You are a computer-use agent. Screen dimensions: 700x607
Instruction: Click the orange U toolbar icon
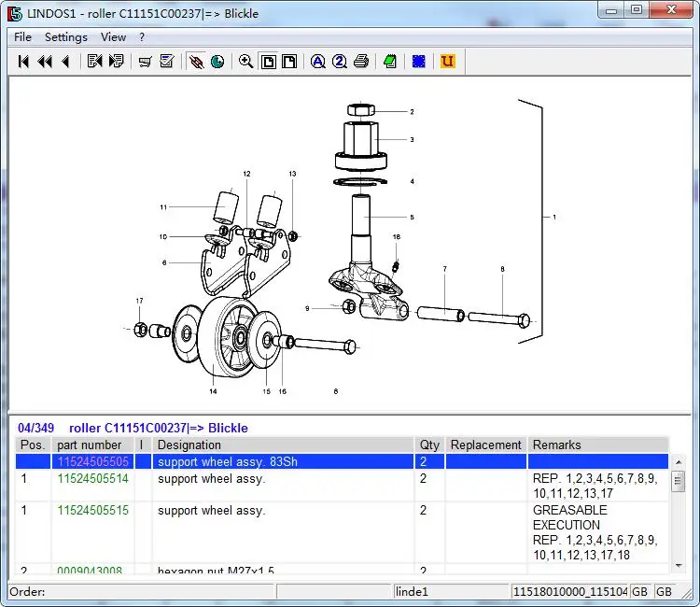[447, 62]
